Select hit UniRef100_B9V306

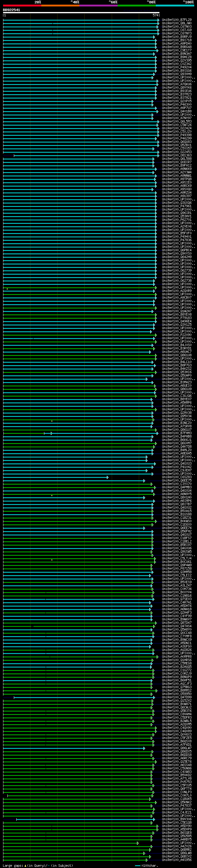tap(176, 819)
